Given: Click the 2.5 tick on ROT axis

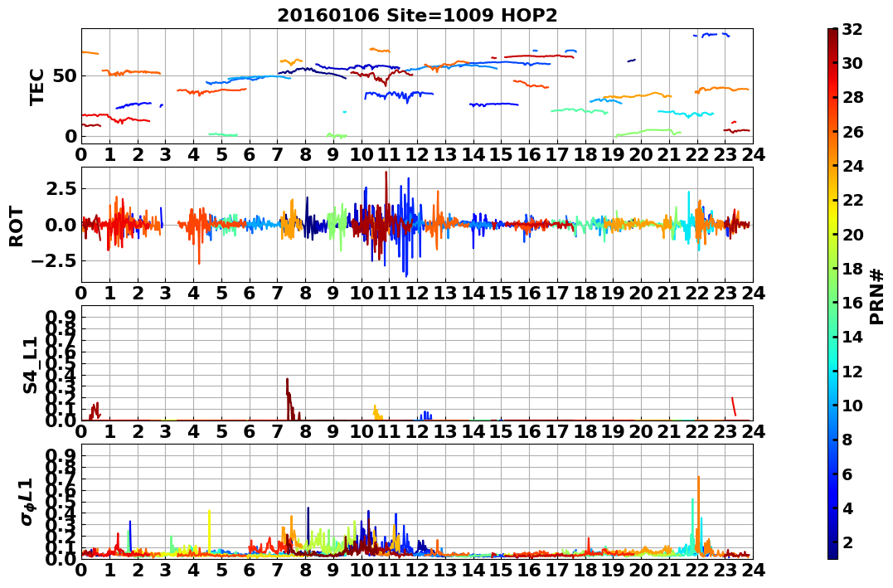Looking at the screenshot, I should point(61,188).
